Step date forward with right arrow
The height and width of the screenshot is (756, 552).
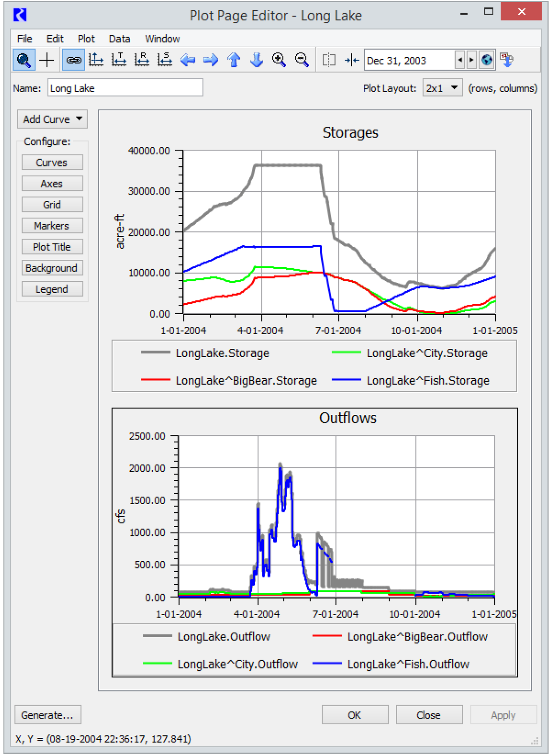point(471,60)
